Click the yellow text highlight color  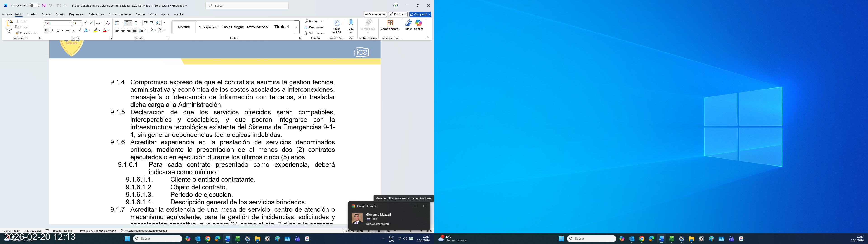(x=96, y=30)
